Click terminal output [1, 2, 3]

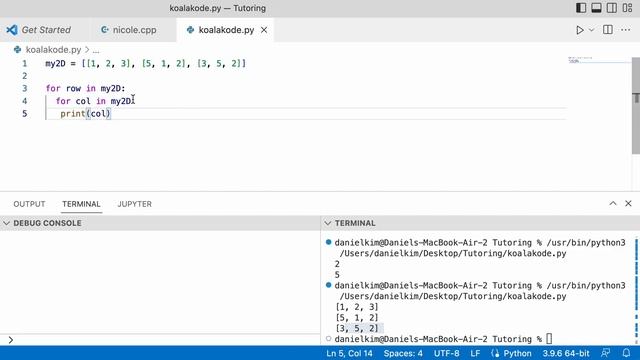pyautogui.click(x=357, y=307)
